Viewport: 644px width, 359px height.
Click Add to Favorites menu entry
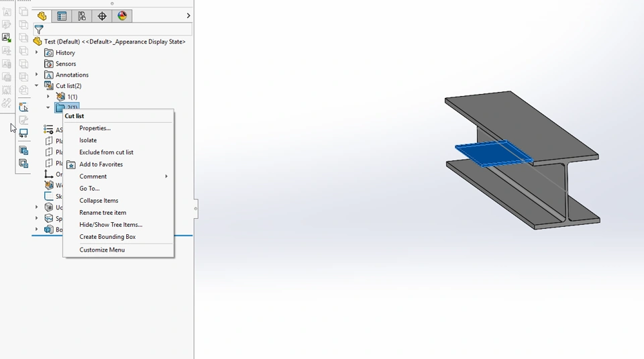point(101,164)
